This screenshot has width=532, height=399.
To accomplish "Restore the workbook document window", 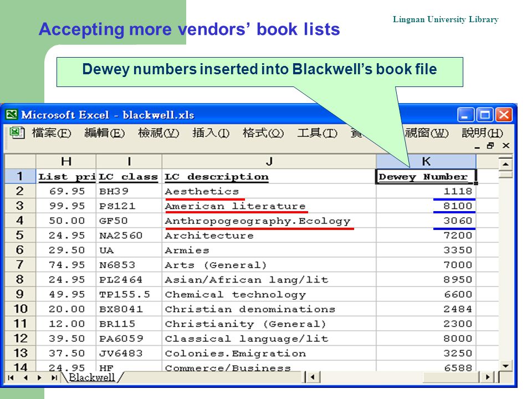I will coord(490,146).
